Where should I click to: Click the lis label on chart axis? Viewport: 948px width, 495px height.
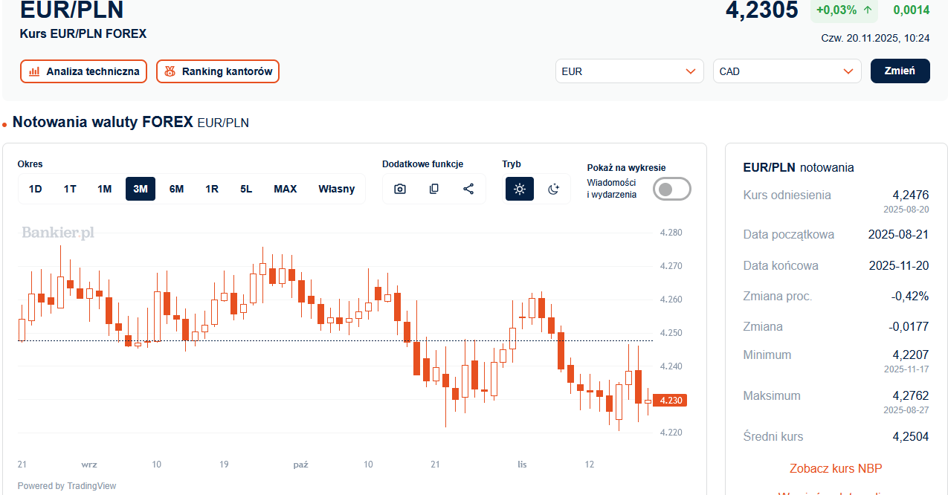(x=522, y=464)
